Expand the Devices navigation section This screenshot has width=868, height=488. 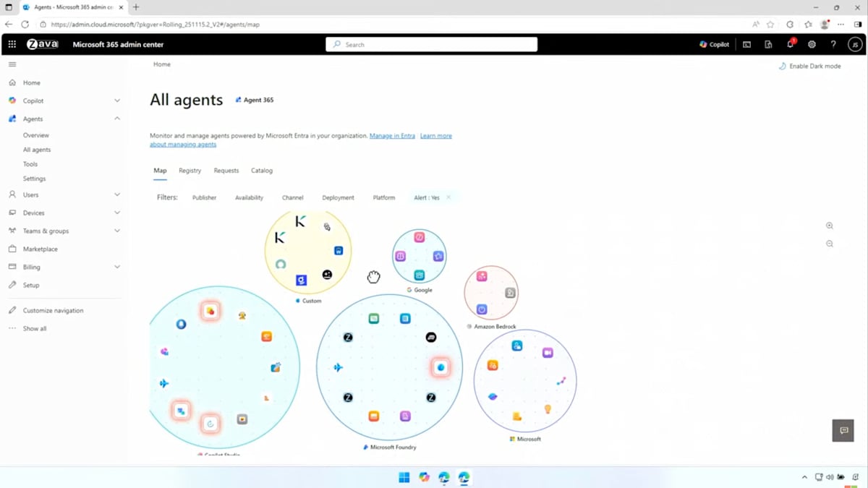[117, 213]
